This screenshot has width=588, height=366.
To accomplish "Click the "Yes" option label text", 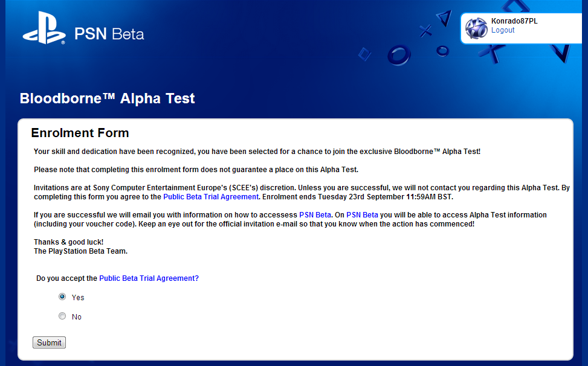I will click(x=78, y=298).
